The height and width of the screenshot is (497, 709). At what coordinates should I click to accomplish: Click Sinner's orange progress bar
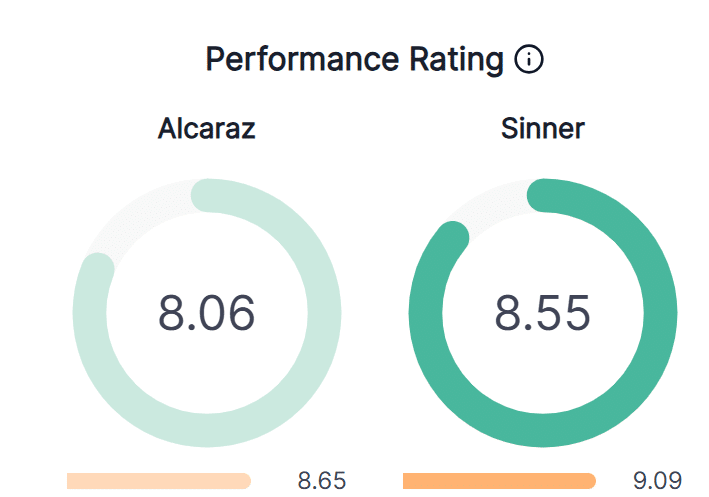tap(498, 481)
